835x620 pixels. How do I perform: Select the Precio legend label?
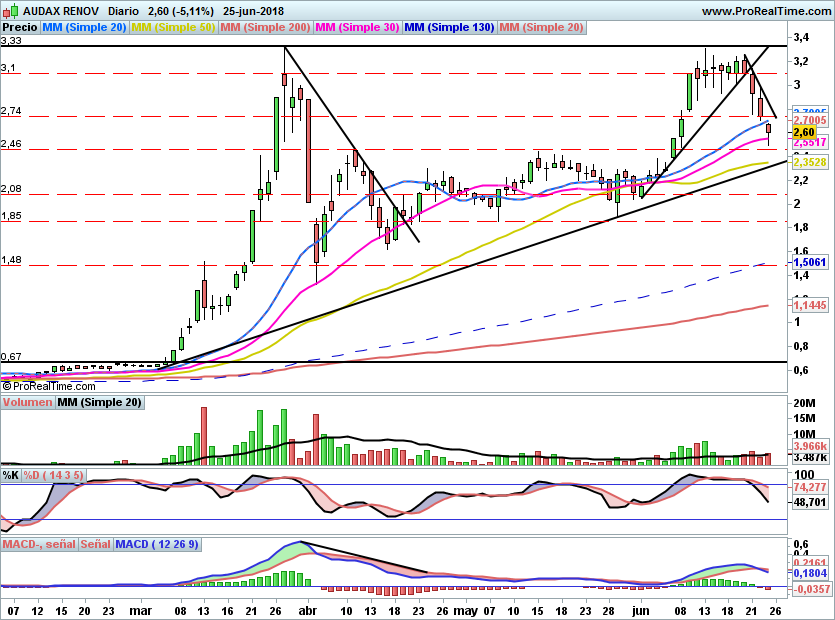tap(20, 27)
